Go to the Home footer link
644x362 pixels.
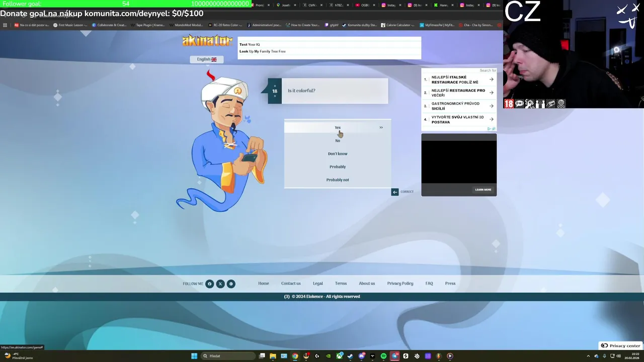(x=264, y=284)
